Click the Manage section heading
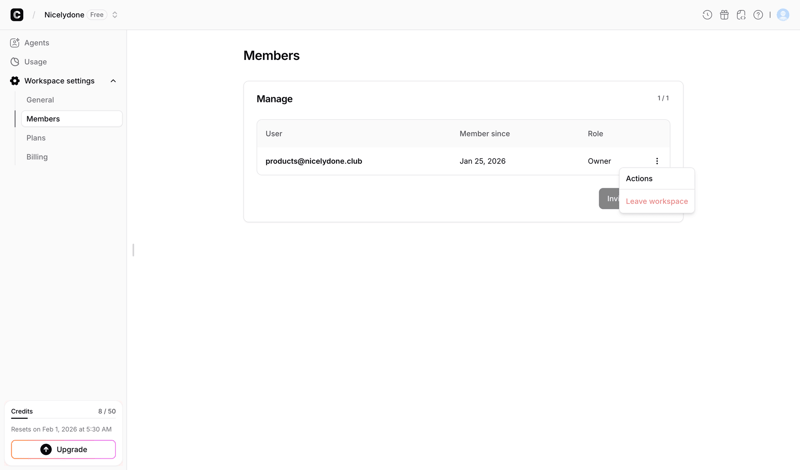This screenshot has height=470, width=800. (274, 99)
